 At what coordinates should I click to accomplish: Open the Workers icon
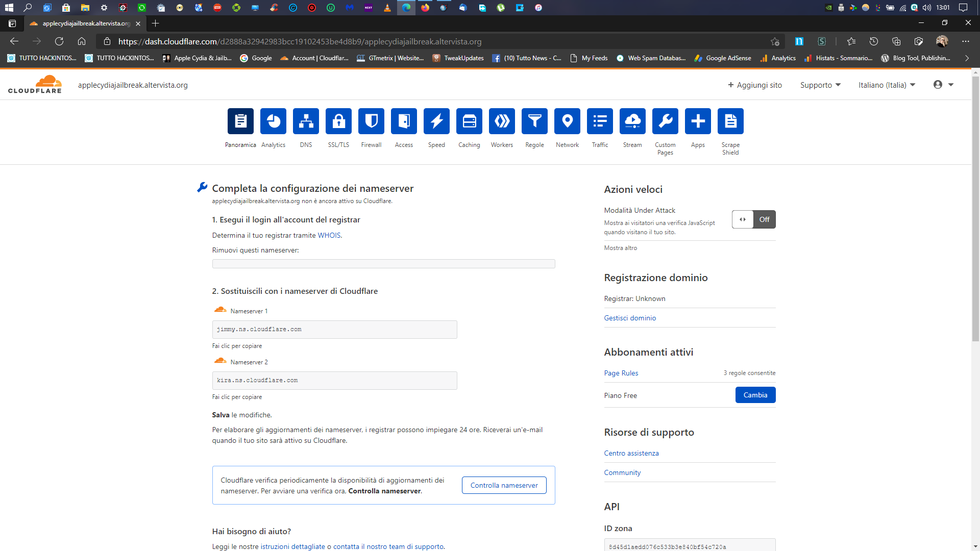pyautogui.click(x=502, y=121)
